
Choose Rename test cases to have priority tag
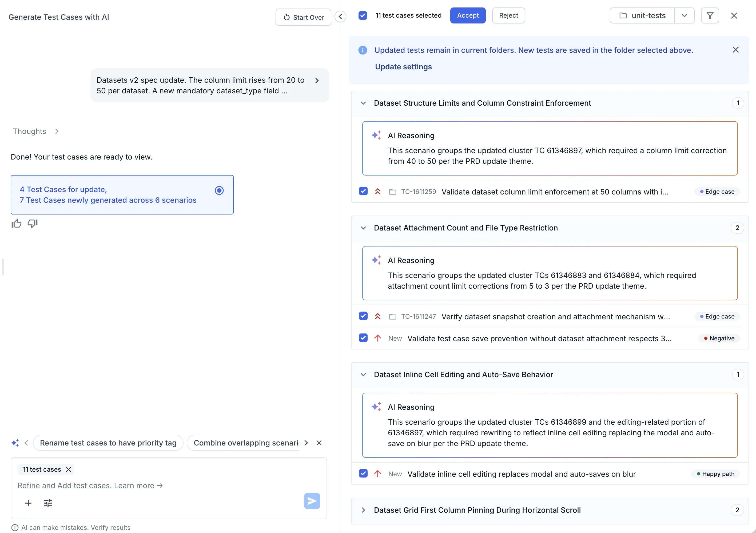pos(108,443)
